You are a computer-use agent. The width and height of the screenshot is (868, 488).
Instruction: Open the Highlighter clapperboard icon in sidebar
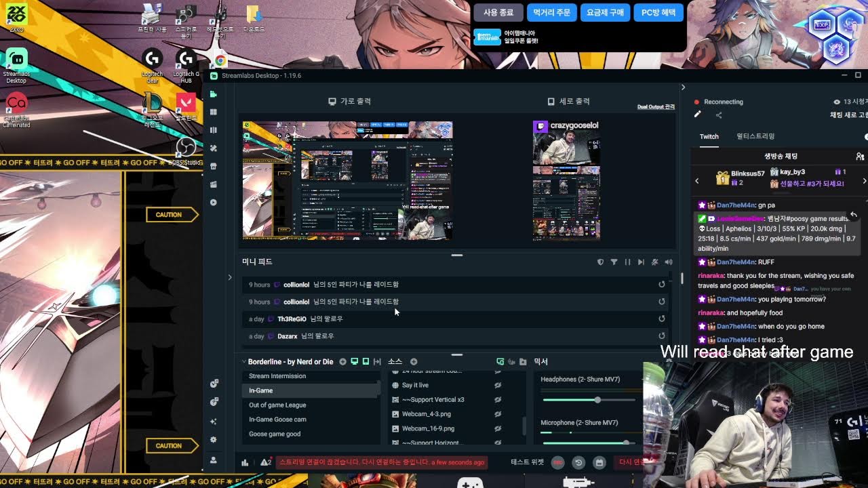(214, 184)
